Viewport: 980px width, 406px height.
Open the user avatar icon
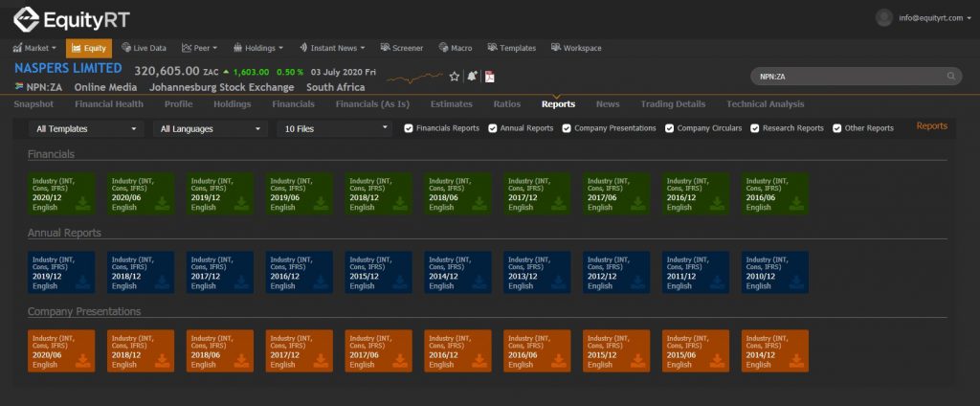[x=883, y=18]
